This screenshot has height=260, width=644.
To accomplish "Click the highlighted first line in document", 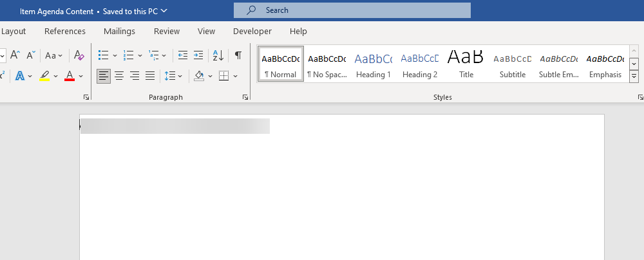I will click(x=175, y=126).
